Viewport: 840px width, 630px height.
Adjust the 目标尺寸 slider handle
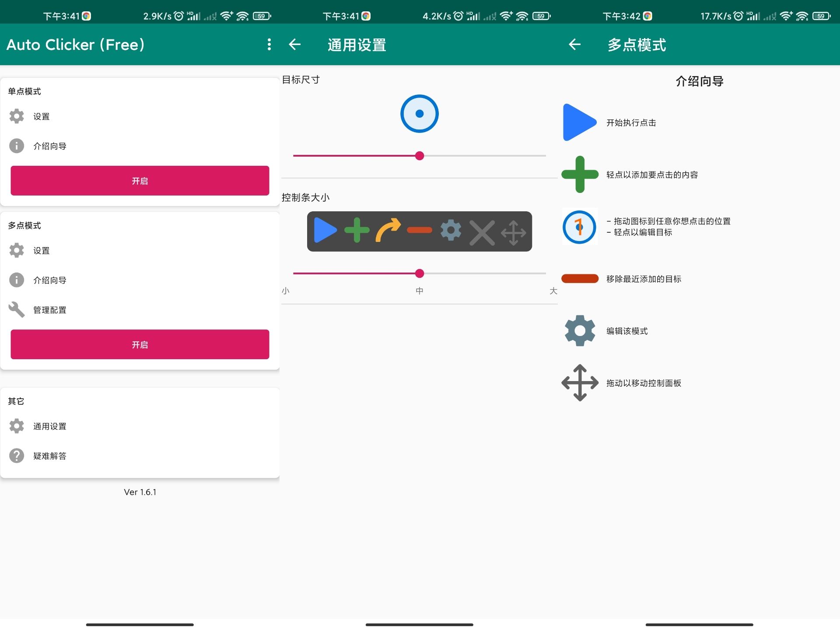click(420, 156)
